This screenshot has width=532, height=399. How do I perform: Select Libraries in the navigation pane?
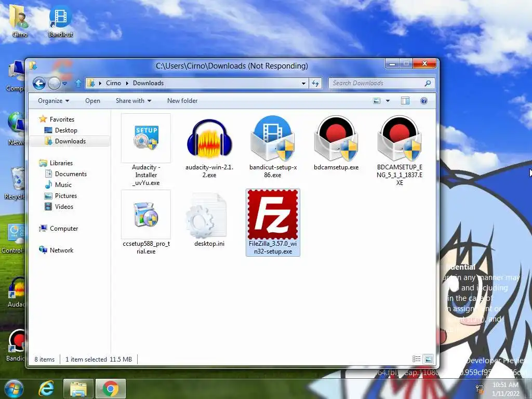click(61, 163)
